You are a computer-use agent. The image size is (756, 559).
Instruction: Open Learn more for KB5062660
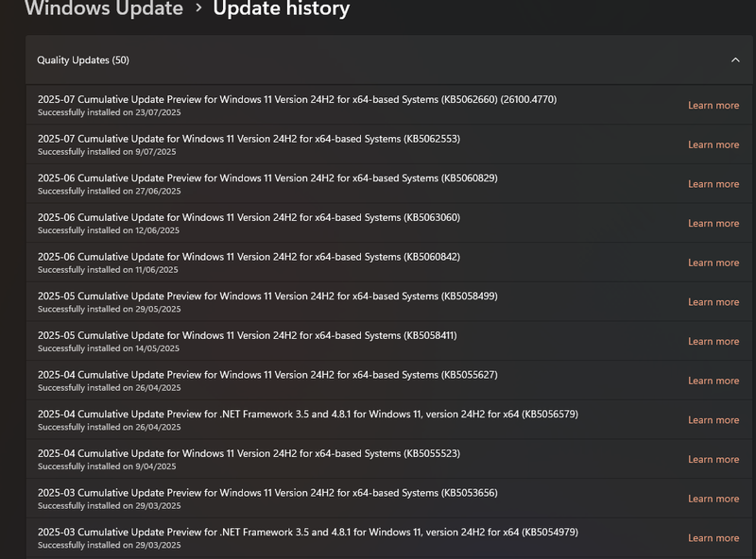coord(713,106)
